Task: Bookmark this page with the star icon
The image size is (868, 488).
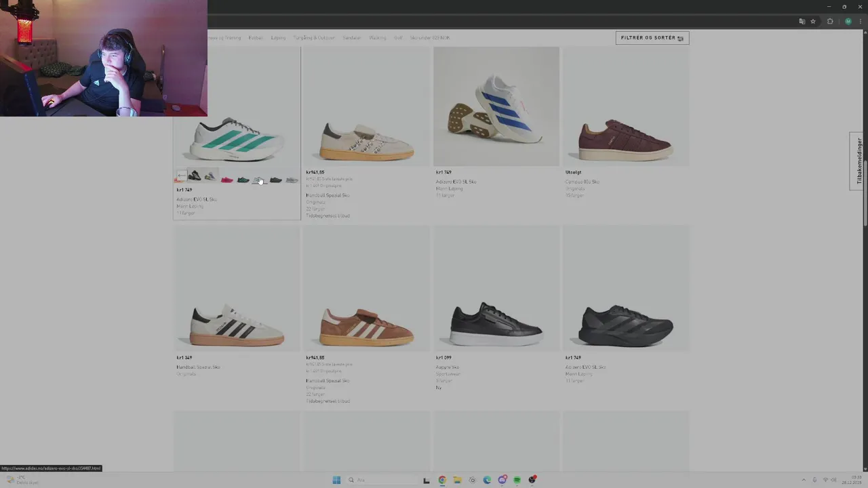Action: point(813,21)
